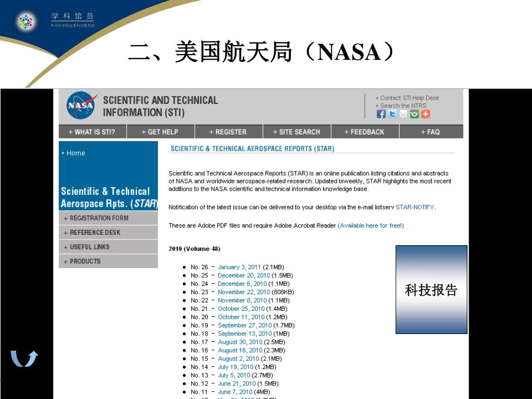
Task: Open the GET HELP menu
Action: pos(160,132)
